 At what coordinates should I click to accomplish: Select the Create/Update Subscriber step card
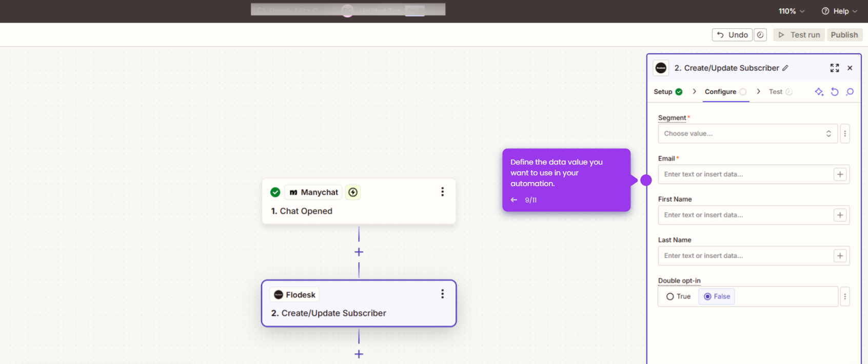pyautogui.click(x=359, y=303)
